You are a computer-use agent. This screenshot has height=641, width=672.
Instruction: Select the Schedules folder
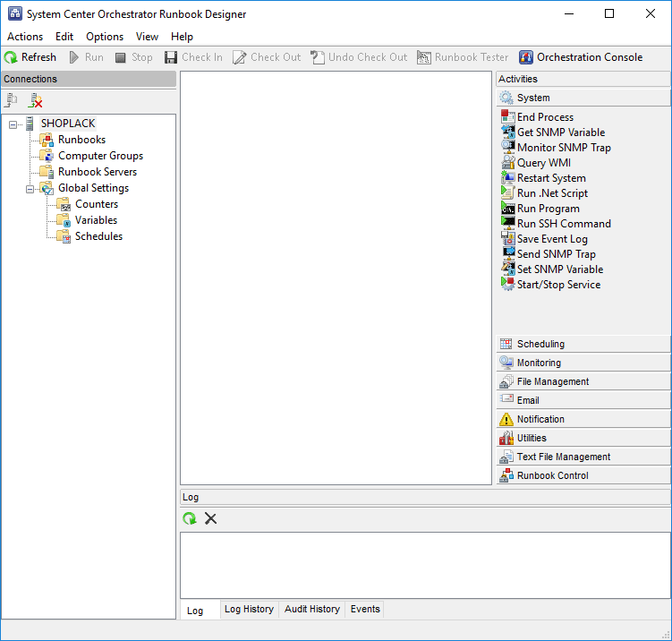click(x=98, y=236)
